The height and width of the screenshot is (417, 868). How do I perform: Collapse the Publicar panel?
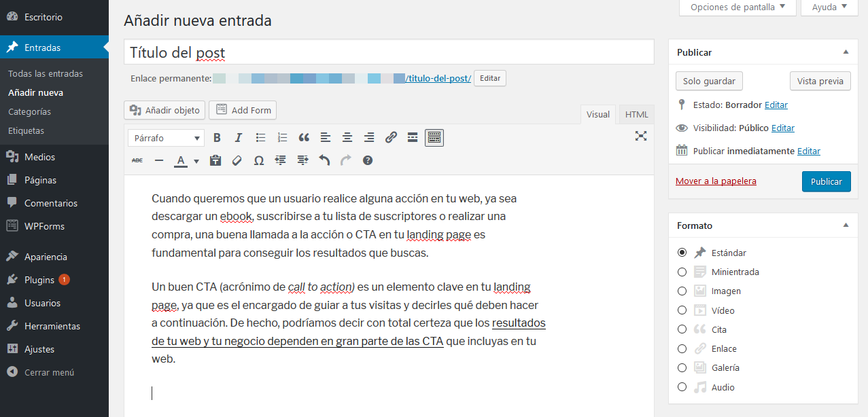pyautogui.click(x=846, y=51)
